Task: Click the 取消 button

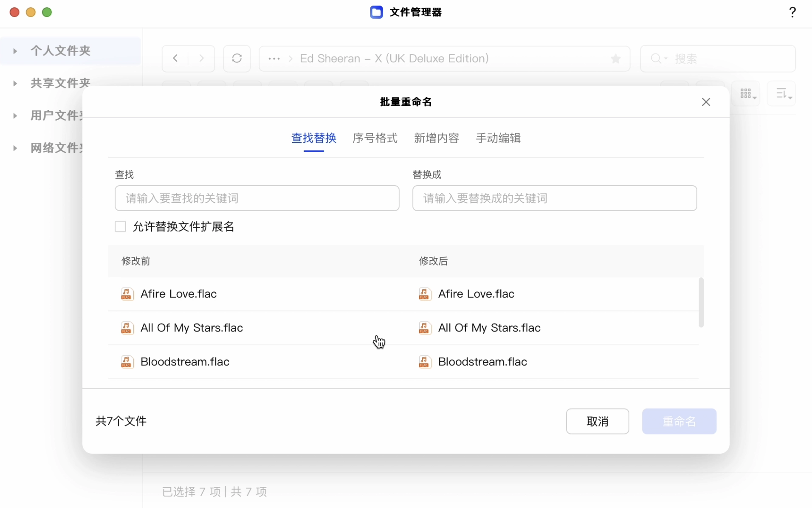Action: tap(597, 421)
